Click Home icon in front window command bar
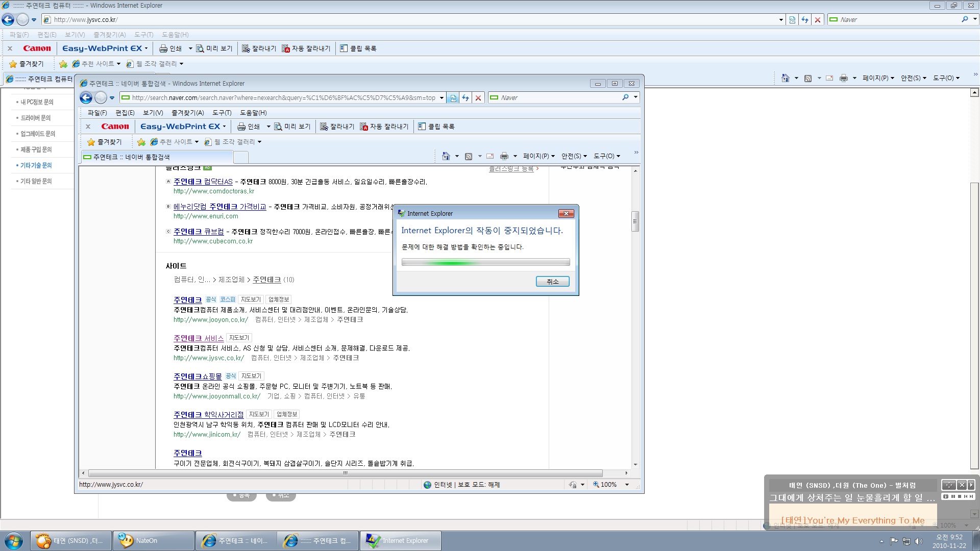 (446, 156)
